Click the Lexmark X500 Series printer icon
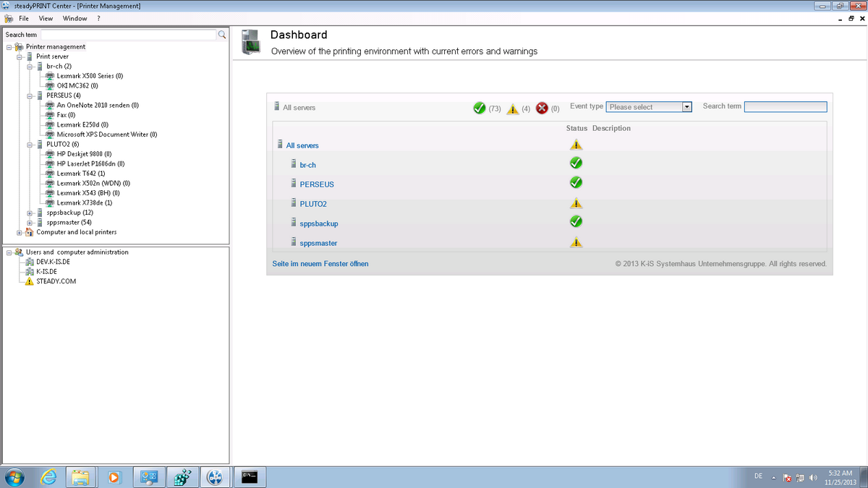 (50, 76)
